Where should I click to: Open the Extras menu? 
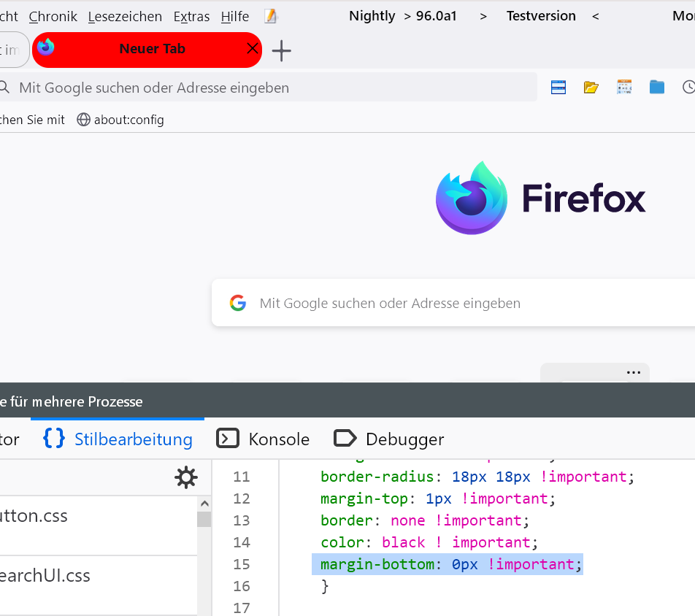191,16
